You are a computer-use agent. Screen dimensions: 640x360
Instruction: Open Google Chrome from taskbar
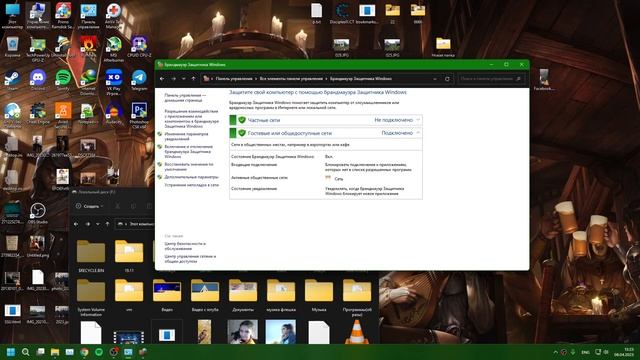pos(84,352)
